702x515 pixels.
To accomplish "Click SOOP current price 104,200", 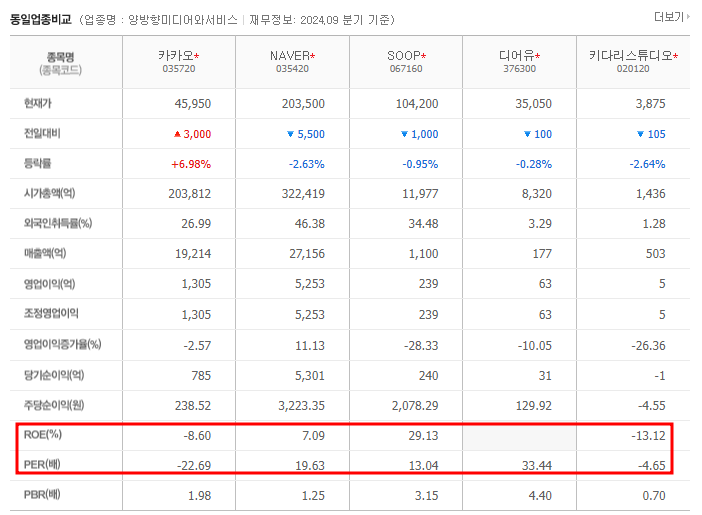I will [417, 104].
